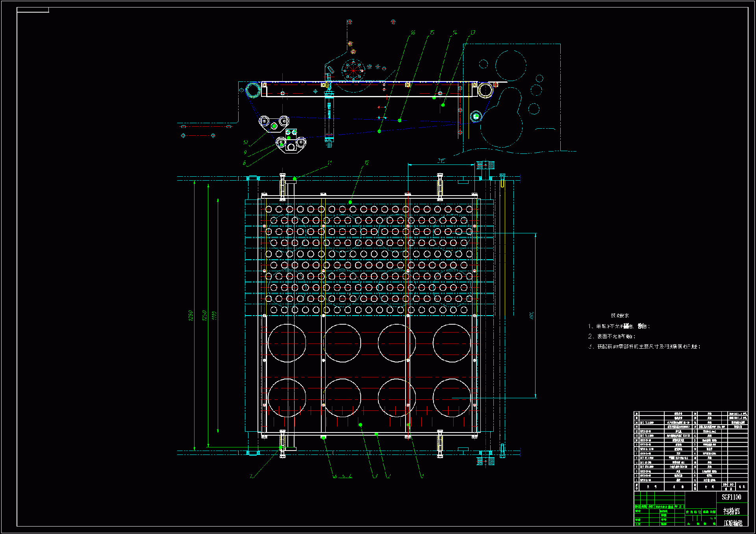Screen dimensions: 756x534
Task: Click the SGF1100 title block text
Action: tap(731, 497)
